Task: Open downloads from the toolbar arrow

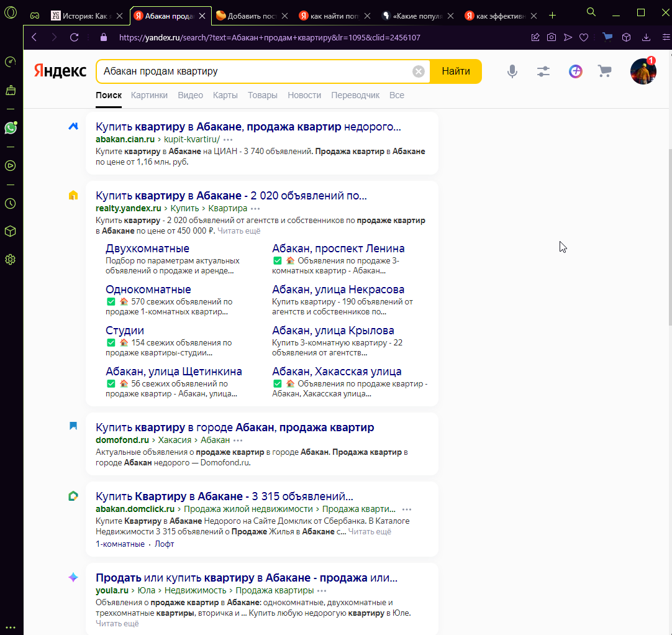Action: (x=647, y=37)
